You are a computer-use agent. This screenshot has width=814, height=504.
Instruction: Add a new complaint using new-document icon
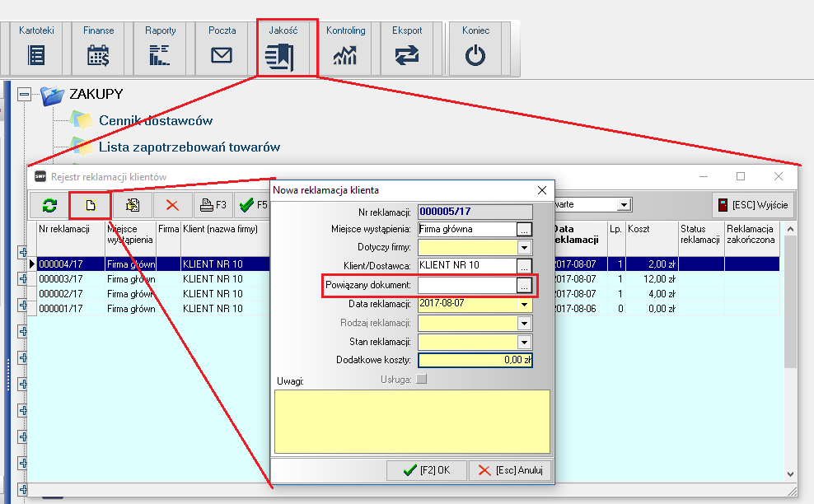[91, 205]
